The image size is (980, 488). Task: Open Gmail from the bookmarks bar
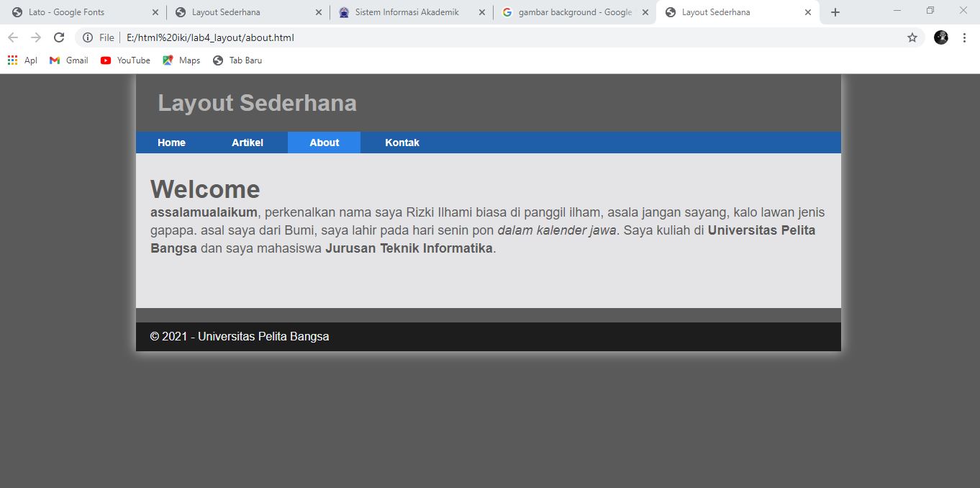(68, 60)
